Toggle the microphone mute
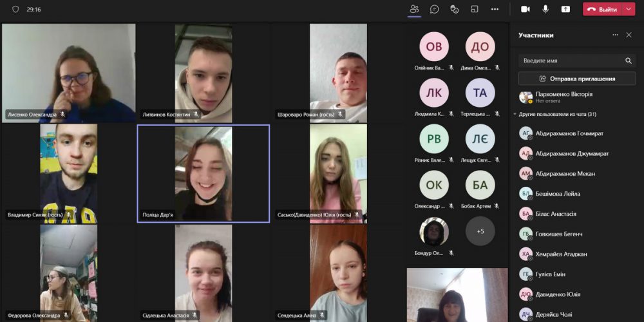Screen dimensions: 644x322 point(545,9)
